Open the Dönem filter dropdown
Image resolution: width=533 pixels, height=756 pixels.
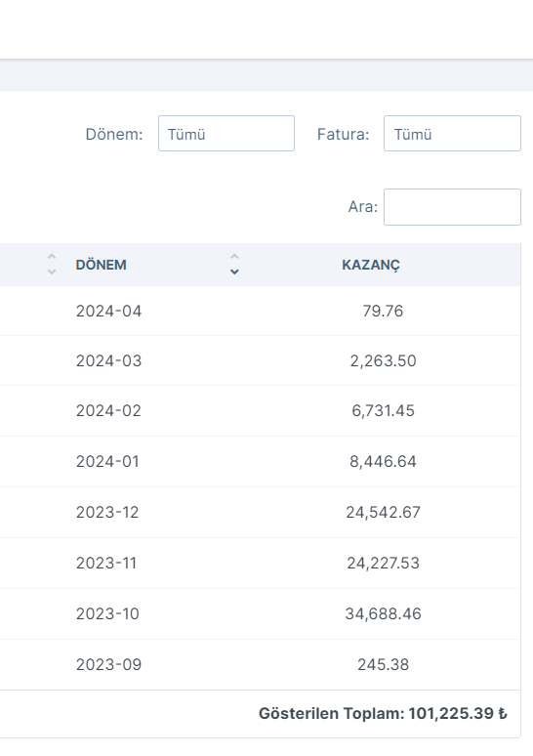[x=226, y=133]
